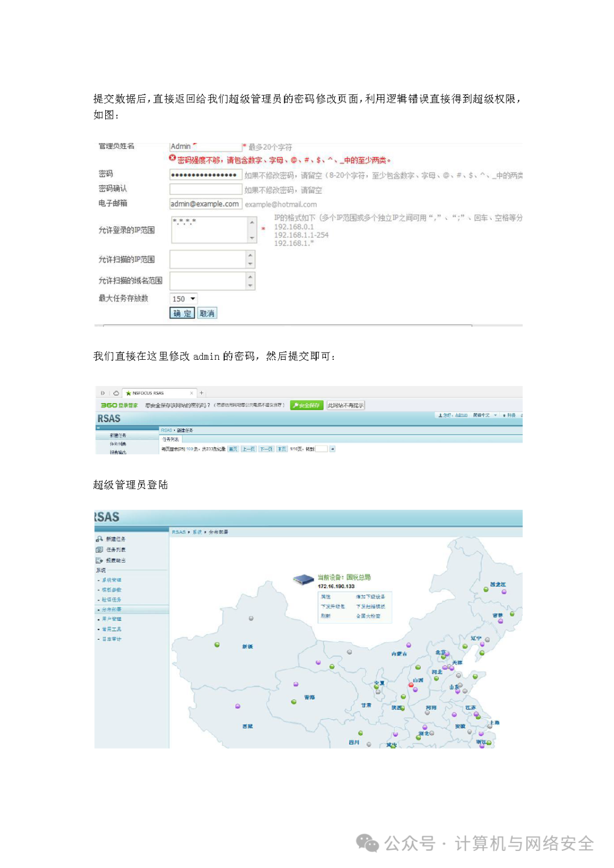This screenshot has width=614, height=868.
Task: Click the 末页 pagination button
Action: pyautogui.click(x=282, y=449)
